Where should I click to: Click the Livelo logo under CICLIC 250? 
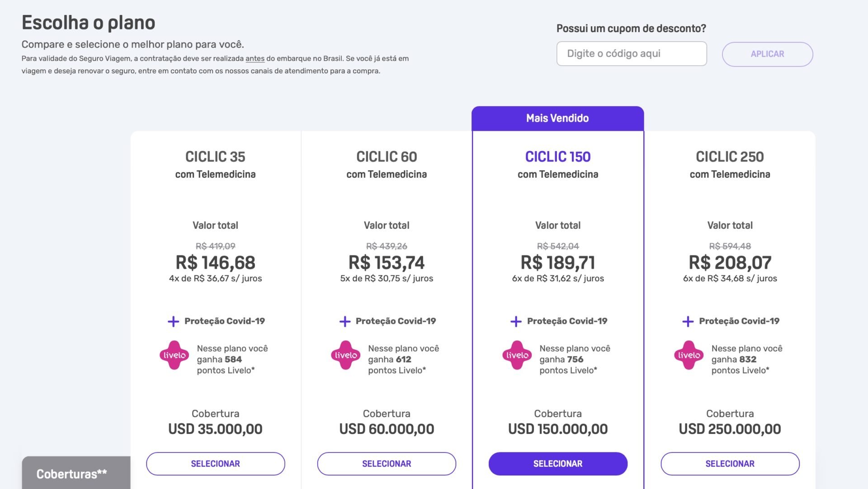click(x=689, y=355)
